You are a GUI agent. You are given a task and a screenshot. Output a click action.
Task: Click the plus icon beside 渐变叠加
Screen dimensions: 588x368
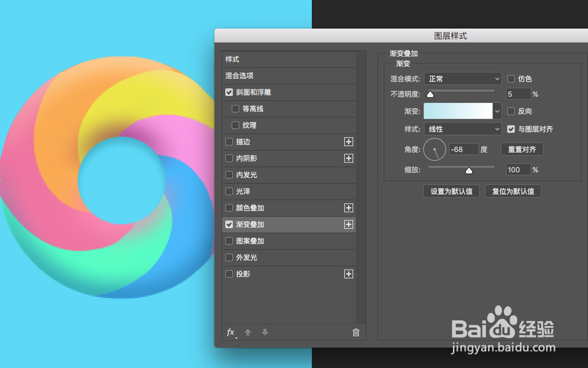[349, 224]
